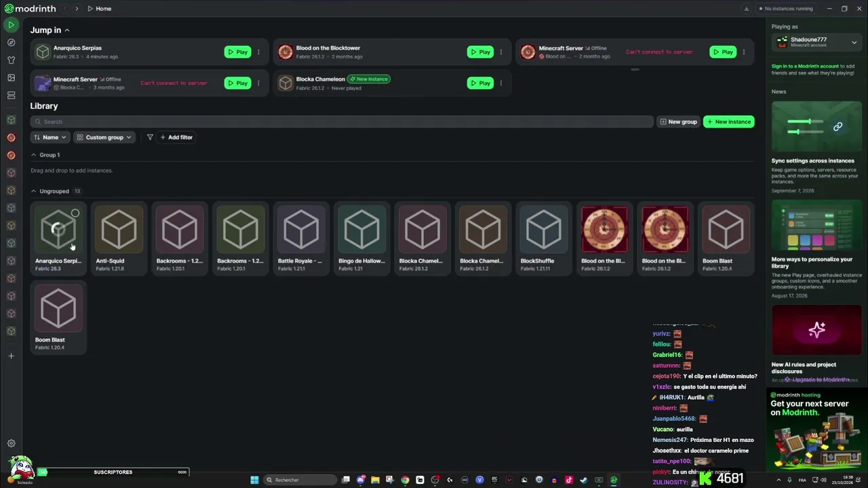Open three-dot menu for Anarquico Serpias

tap(258, 52)
